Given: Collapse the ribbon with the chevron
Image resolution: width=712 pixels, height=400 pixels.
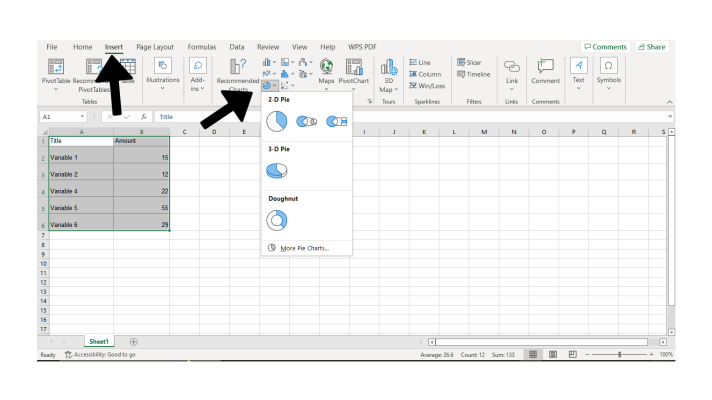Looking at the screenshot, I should click(x=669, y=102).
